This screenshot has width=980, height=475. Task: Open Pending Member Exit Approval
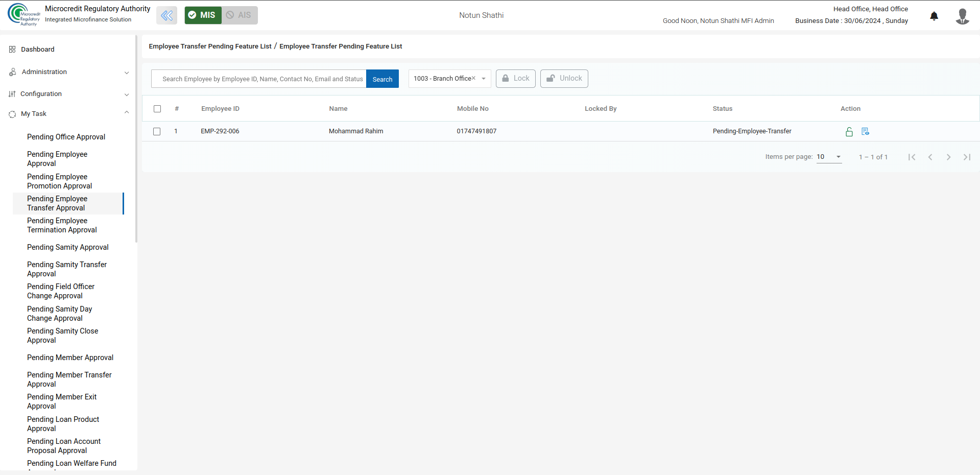coord(62,401)
